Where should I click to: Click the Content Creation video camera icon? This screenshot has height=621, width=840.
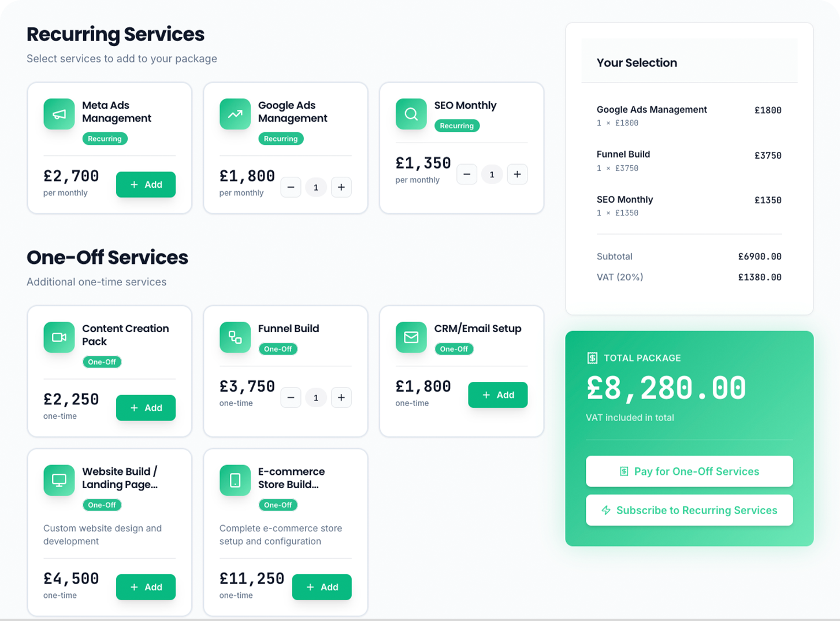coord(59,337)
